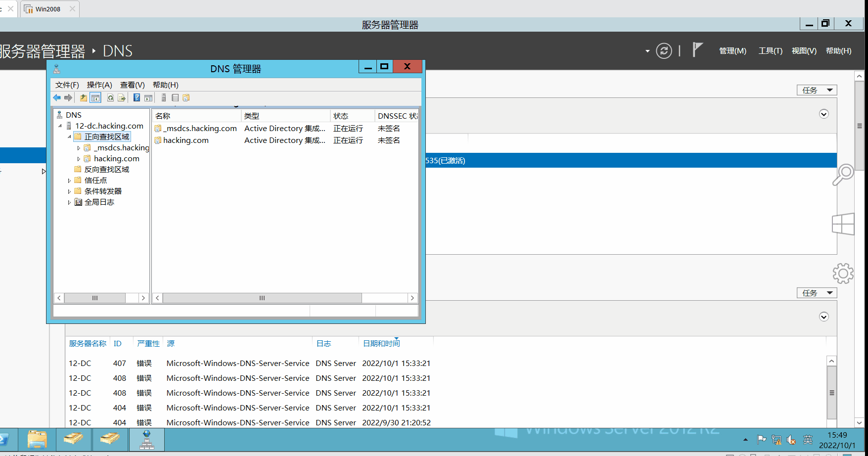The image size is (868, 456).
Task: Sort events by the 日期和时间 column header
Action: tap(381, 344)
